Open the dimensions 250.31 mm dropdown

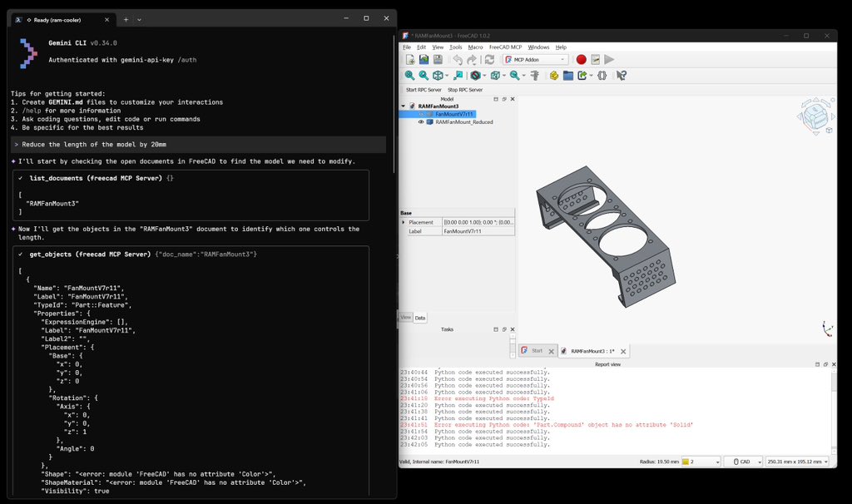[797, 462]
